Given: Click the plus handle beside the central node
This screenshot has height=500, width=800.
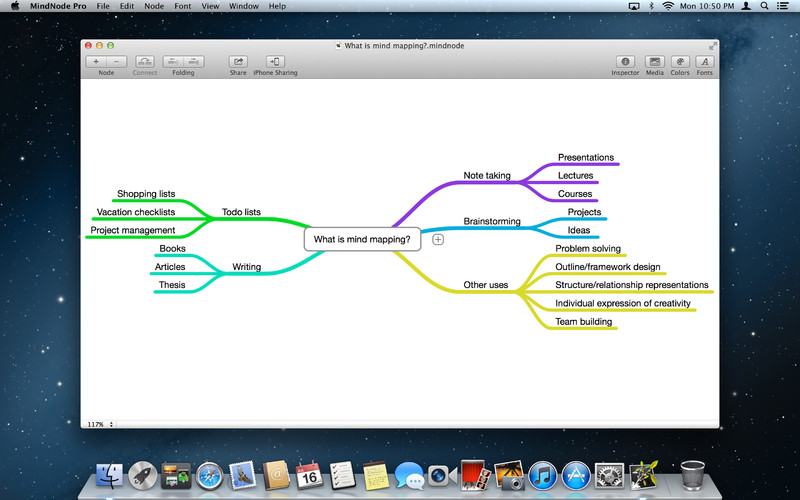Looking at the screenshot, I should click(438, 240).
